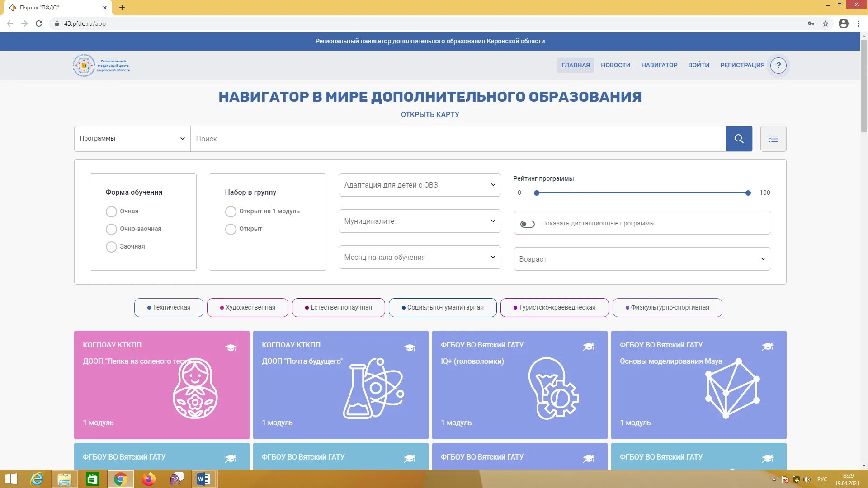Expand the Муниципалитет dropdown
This screenshot has height=488, width=868.
420,221
